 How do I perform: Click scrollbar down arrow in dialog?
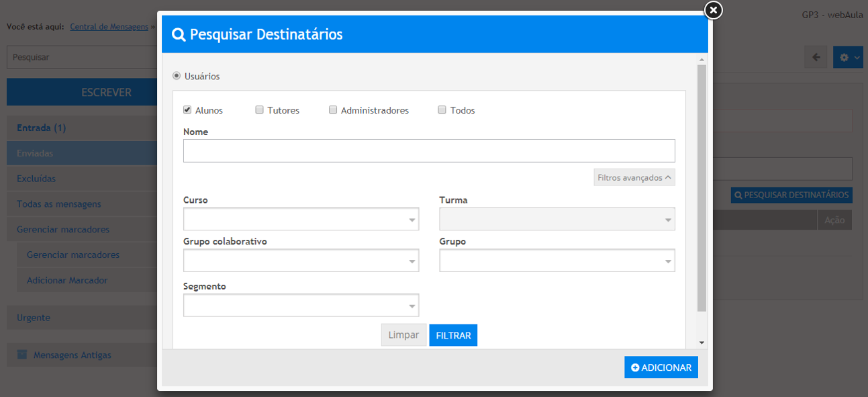click(702, 343)
